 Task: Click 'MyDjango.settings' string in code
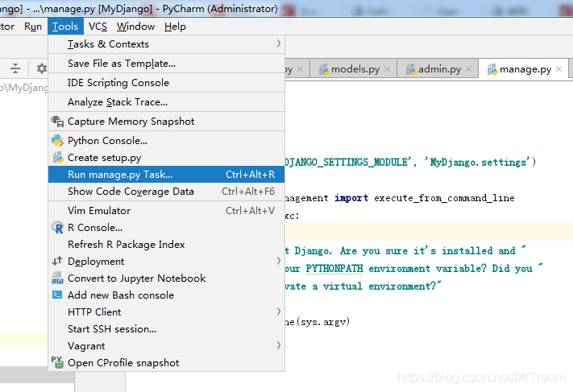(476, 162)
